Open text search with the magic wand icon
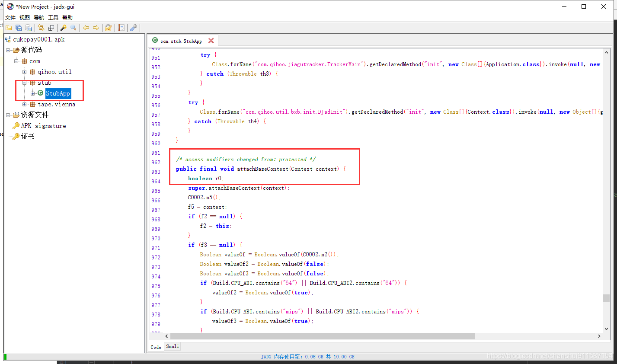 (x=63, y=28)
